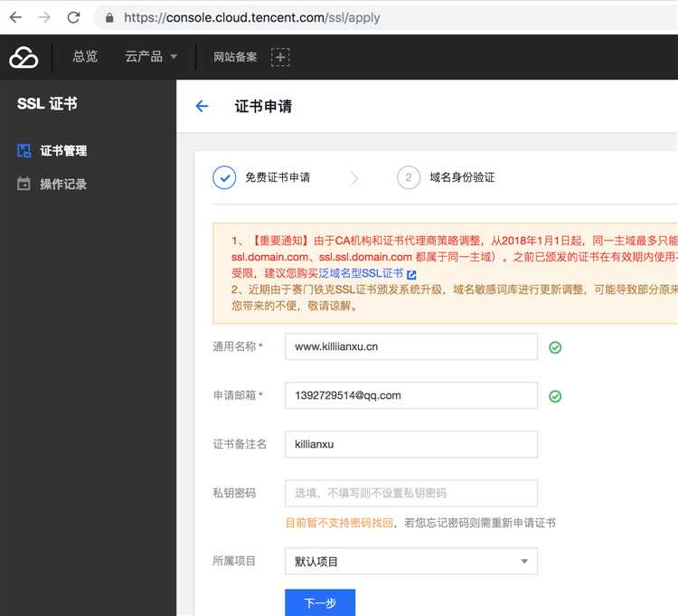Open the 总览 overview menu item
The width and height of the screenshot is (678, 616).
[x=85, y=57]
